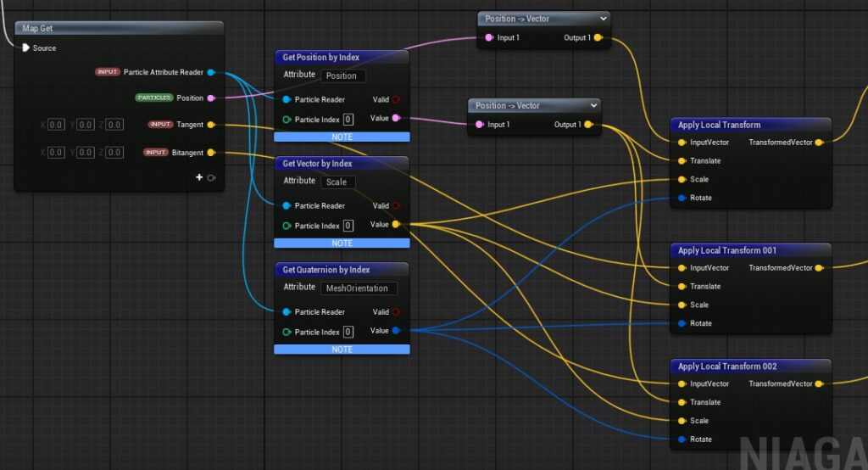Image resolution: width=868 pixels, height=470 pixels.
Task: Click the Bitangent Z value field
Action: click(x=114, y=153)
